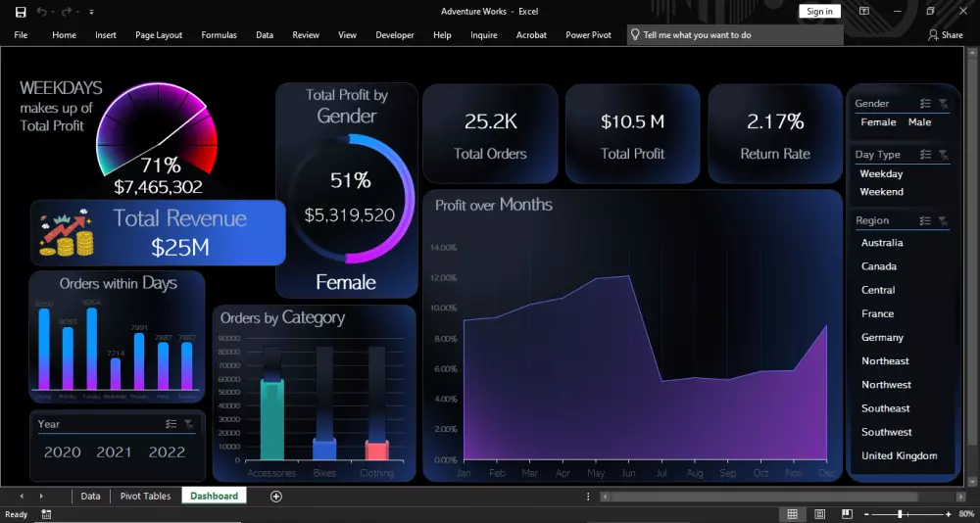Viewport: 980px width, 523px height.
Task: Switch to the Insert ribbon tab
Action: click(106, 35)
